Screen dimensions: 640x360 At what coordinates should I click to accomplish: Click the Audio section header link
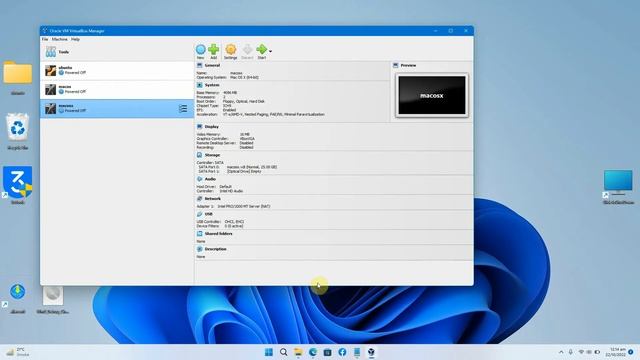(210, 179)
